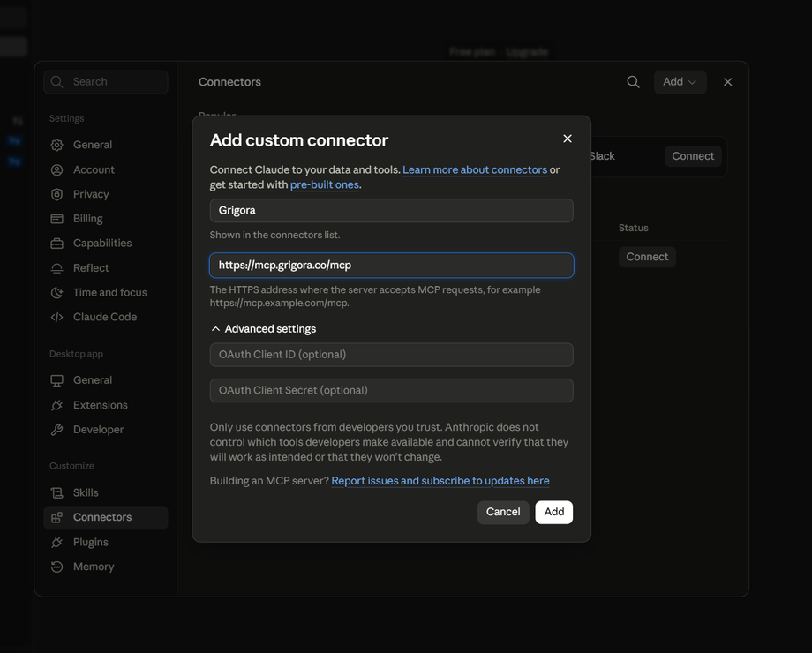
Task: Open Plugins plug icon
Action: click(x=57, y=542)
